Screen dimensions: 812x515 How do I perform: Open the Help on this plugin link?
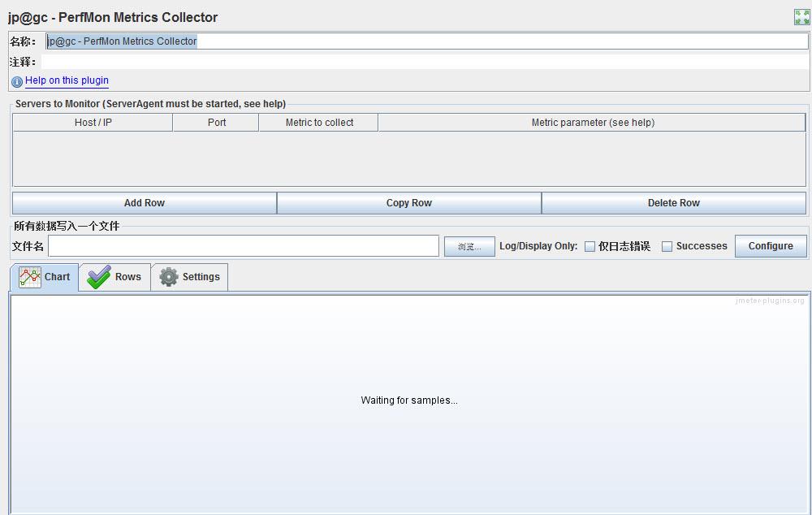pos(67,80)
